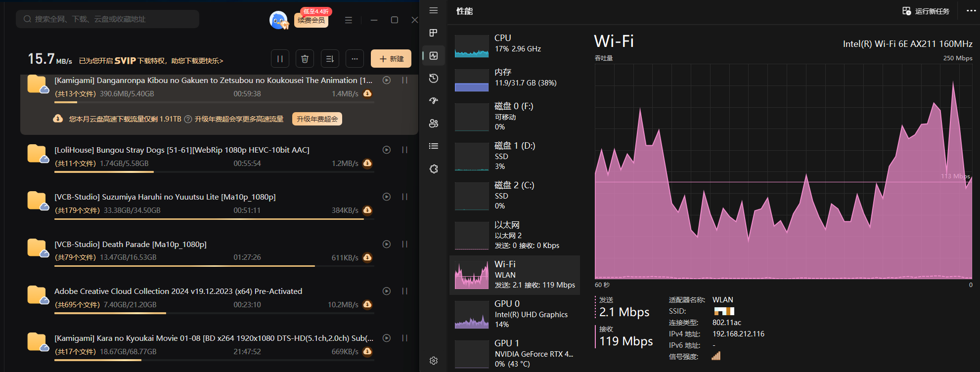The width and height of the screenshot is (980, 372).
Task: Click the signal strength bars icon
Action: (x=716, y=356)
